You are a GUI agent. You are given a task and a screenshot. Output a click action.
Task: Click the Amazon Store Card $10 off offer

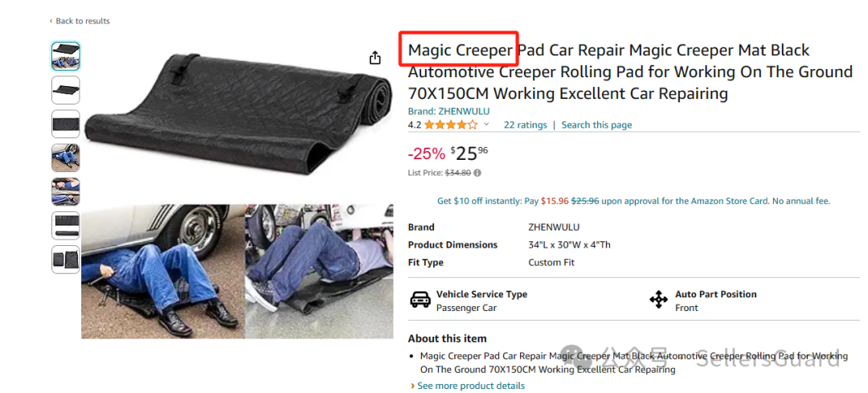(x=634, y=201)
